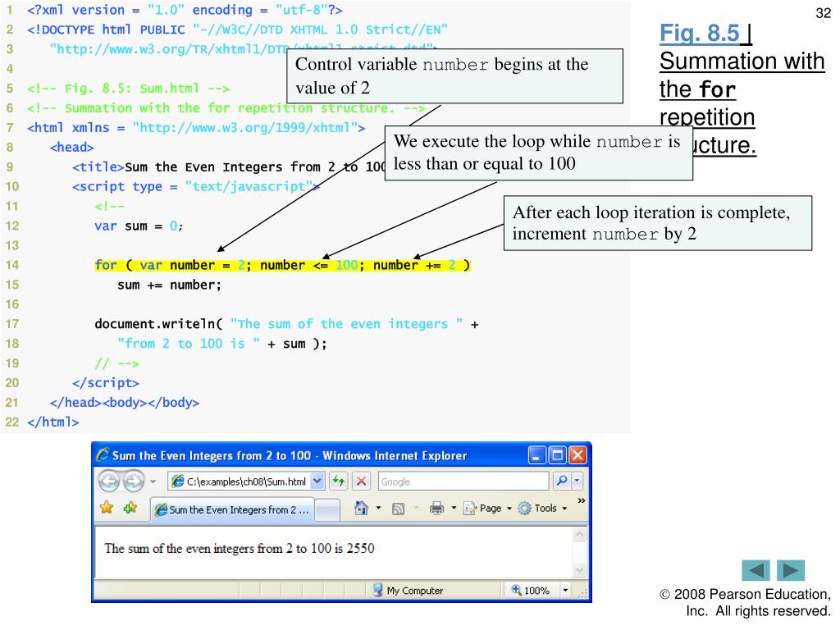Click the code line 'sum += number;'

[169, 285]
